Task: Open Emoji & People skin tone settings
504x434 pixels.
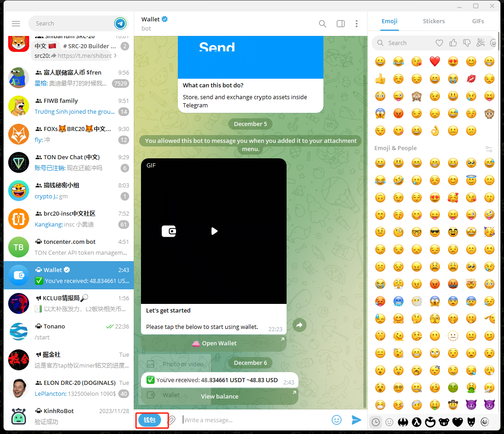Action: point(489,149)
